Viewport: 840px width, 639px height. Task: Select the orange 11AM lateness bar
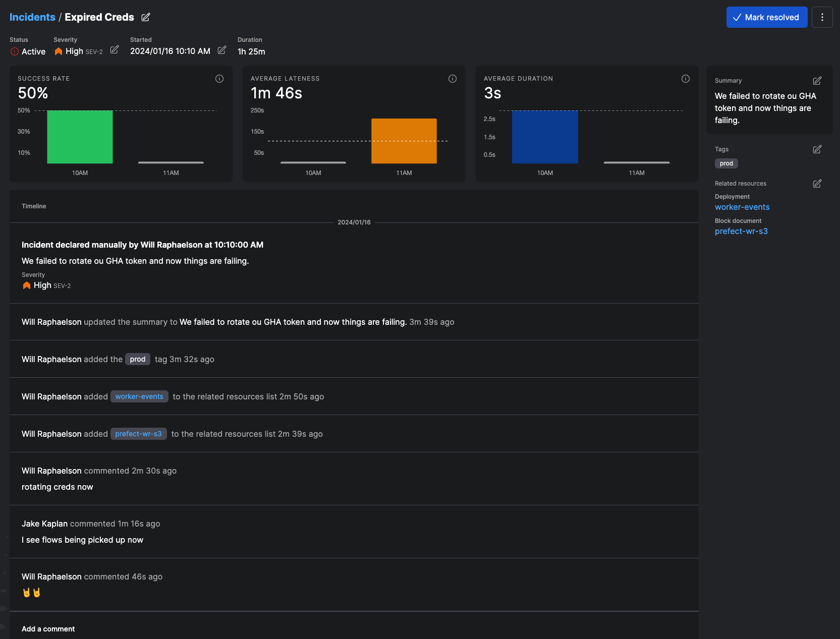(x=404, y=141)
